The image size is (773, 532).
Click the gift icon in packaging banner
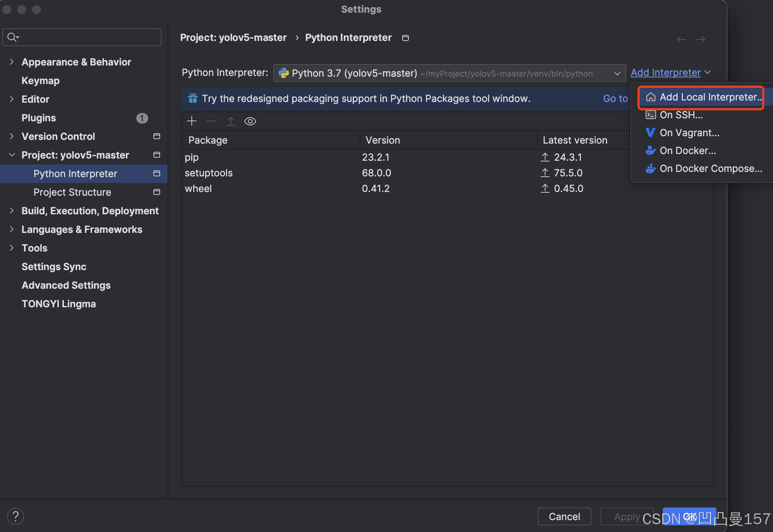(193, 98)
